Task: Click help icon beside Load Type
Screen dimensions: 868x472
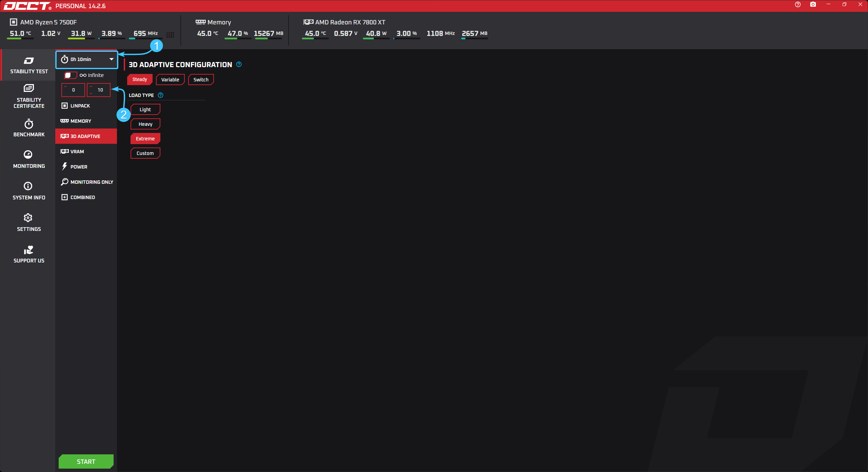Action: (161, 95)
